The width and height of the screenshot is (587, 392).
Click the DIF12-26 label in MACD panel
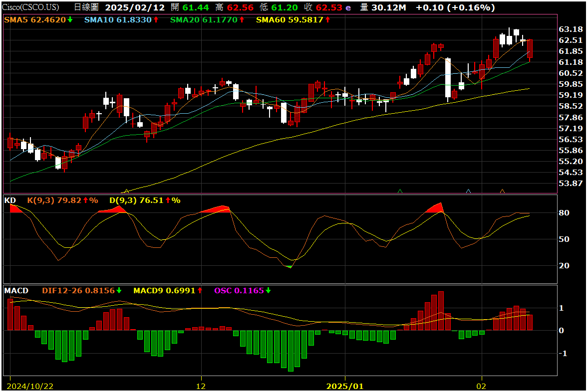coord(62,290)
